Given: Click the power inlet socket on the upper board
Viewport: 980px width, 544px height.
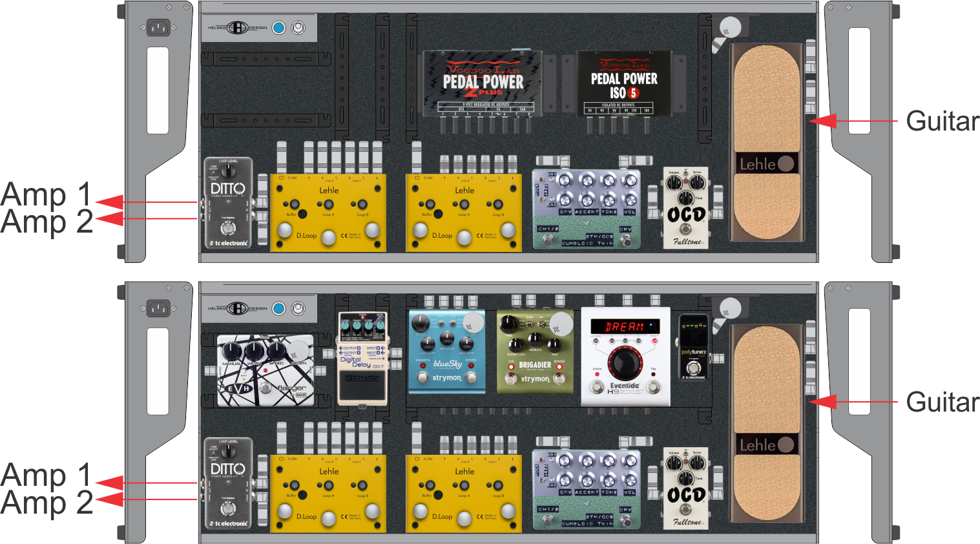Looking at the screenshot, I should click(x=158, y=28).
